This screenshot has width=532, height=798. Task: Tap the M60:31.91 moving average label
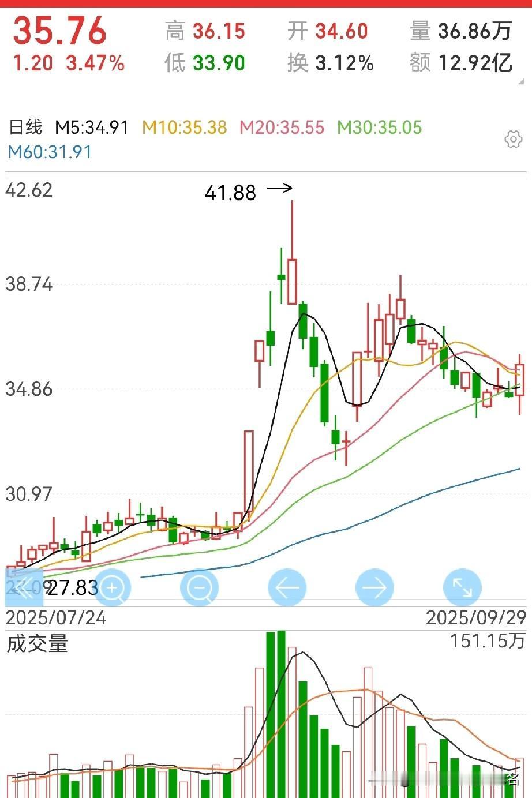pyautogui.click(x=50, y=152)
